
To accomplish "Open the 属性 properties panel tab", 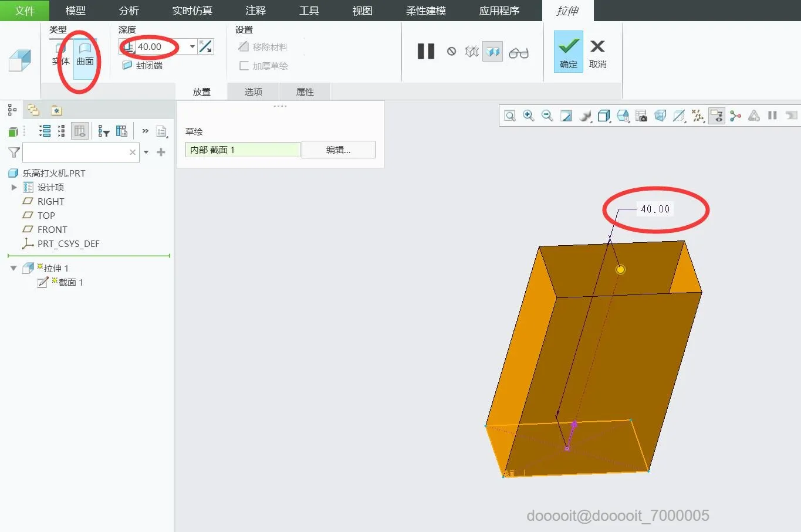I will [305, 92].
